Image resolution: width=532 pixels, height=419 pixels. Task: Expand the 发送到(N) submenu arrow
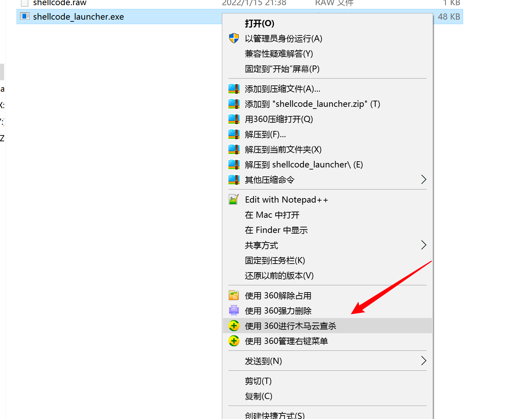(424, 361)
